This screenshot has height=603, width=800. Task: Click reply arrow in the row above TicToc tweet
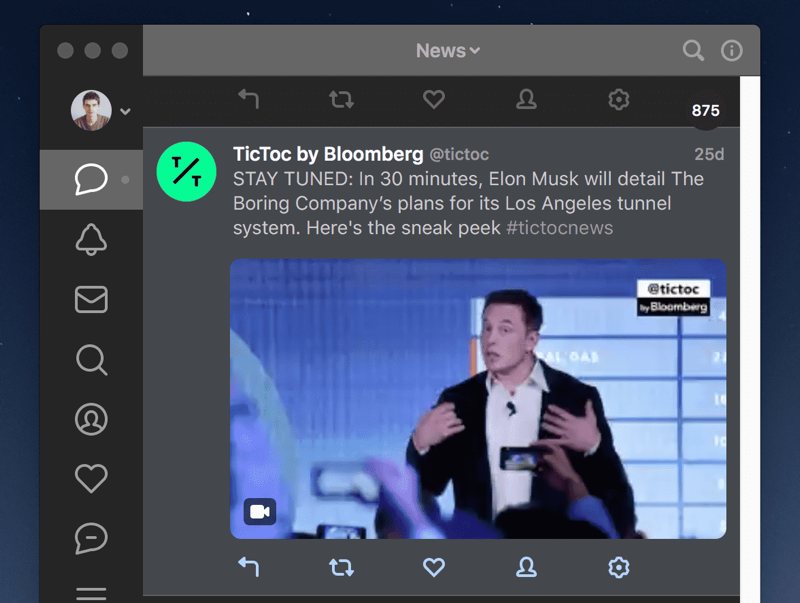(x=249, y=99)
